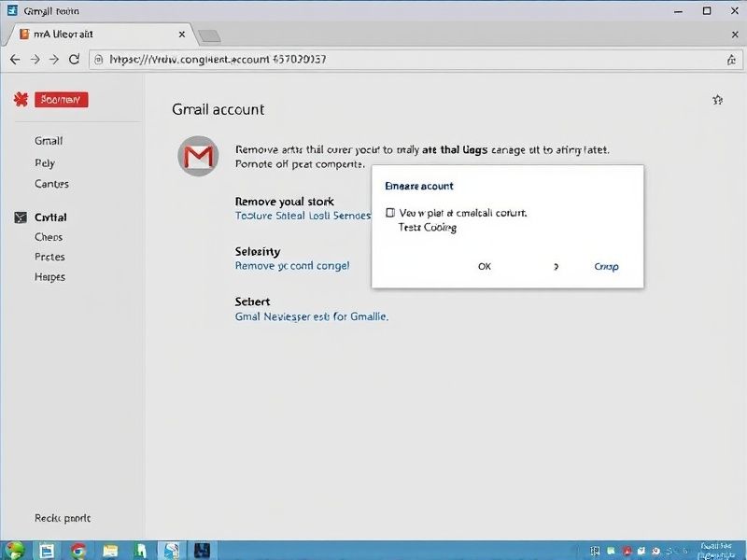
Task: Open the 'Remove pc cond congel' link
Action: [292, 266]
